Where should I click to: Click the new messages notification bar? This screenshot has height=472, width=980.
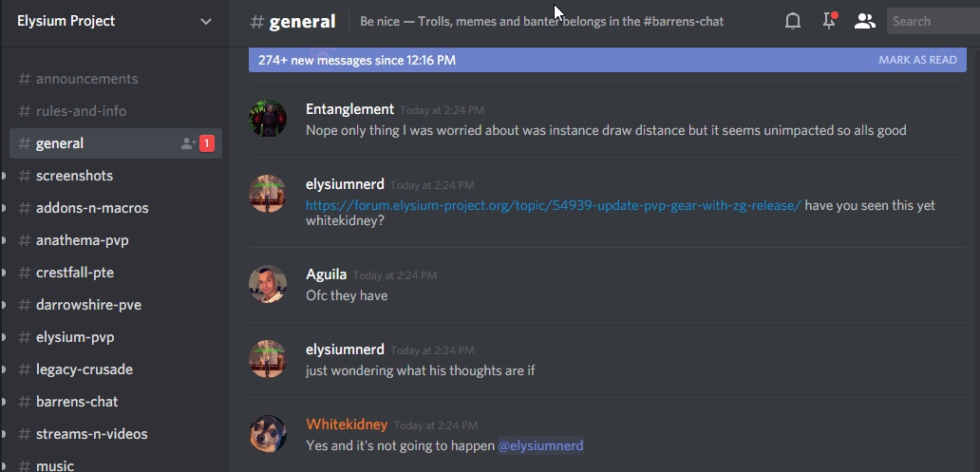pos(608,60)
